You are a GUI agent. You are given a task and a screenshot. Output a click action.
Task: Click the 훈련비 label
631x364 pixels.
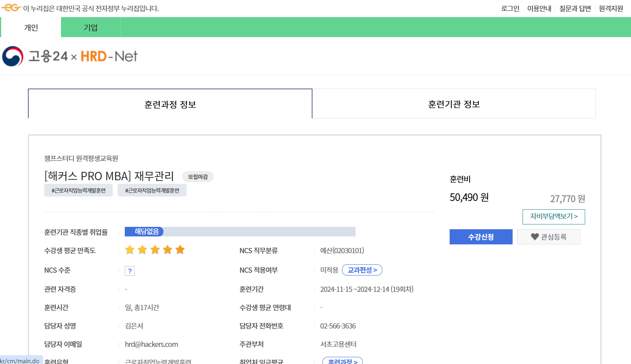pos(460,179)
